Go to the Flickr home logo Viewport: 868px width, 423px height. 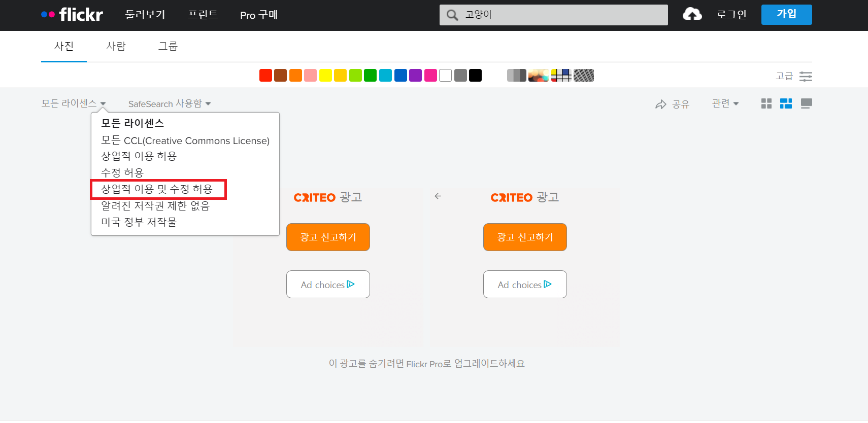(x=72, y=15)
